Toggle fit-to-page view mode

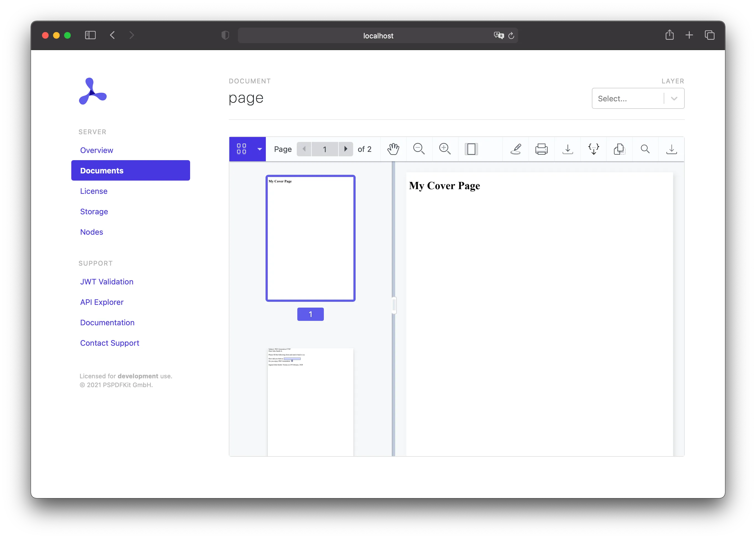click(x=472, y=149)
